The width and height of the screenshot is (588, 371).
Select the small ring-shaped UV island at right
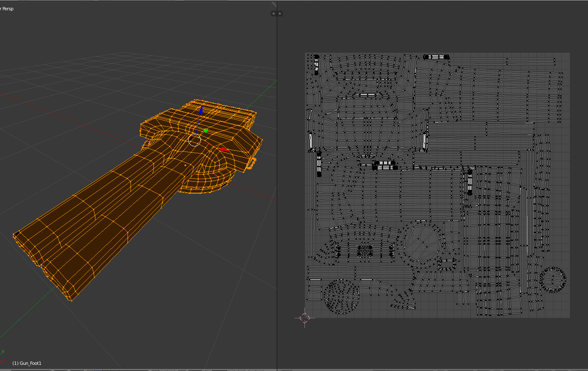pos(553,280)
